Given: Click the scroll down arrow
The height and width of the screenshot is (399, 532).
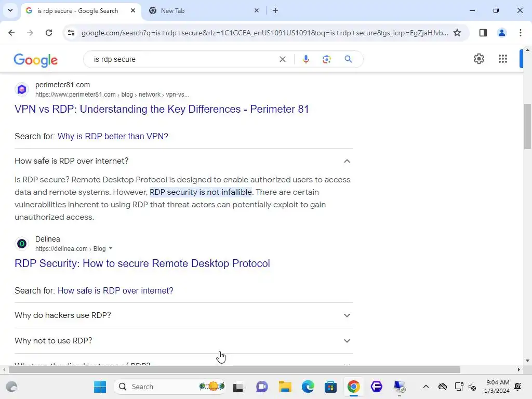Looking at the screenshot, I should (527, 361).
